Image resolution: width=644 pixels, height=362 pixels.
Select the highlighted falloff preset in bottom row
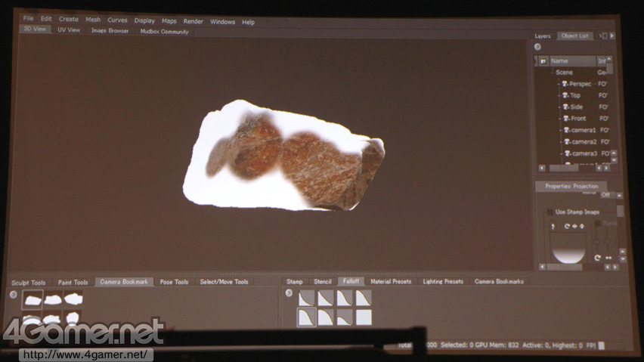[306, 317]
